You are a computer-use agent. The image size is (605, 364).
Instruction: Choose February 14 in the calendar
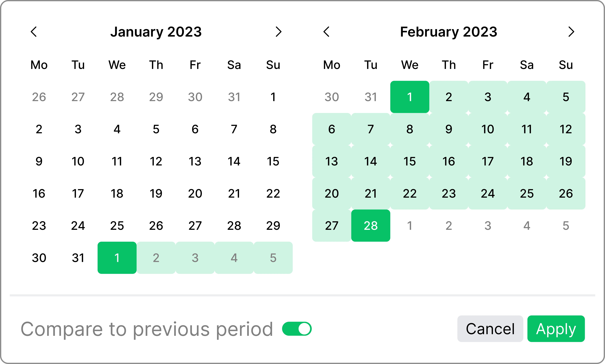371,161
